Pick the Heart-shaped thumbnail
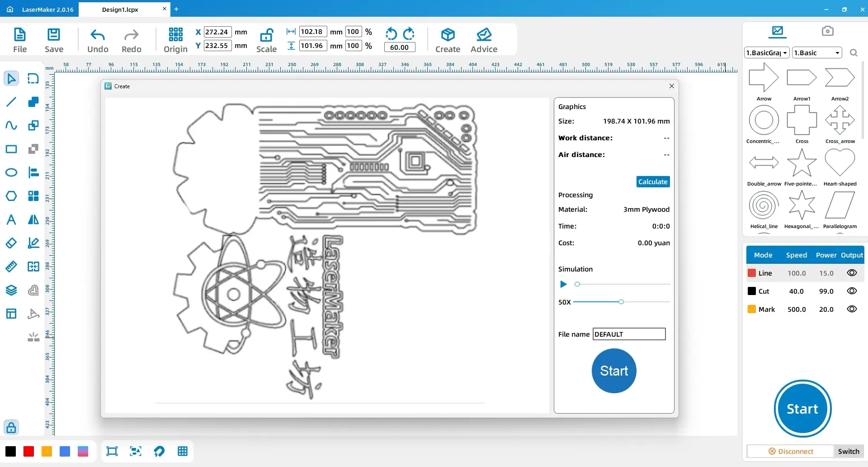 point(840,163)
